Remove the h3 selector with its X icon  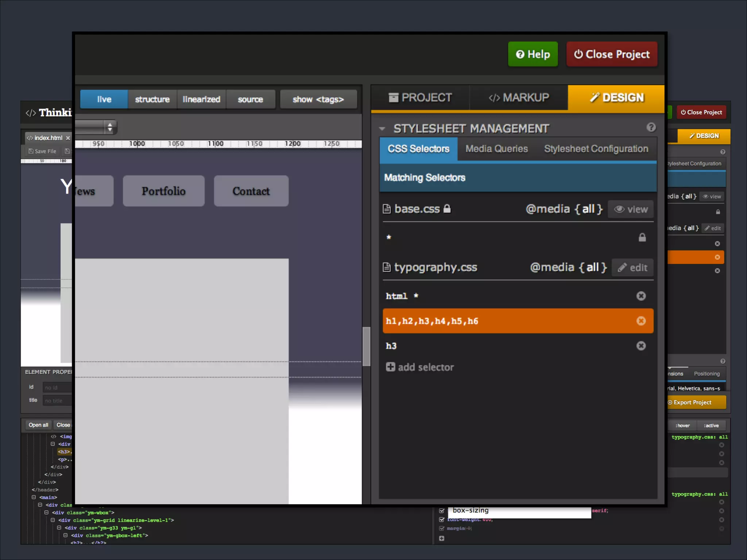coord(641,346)
